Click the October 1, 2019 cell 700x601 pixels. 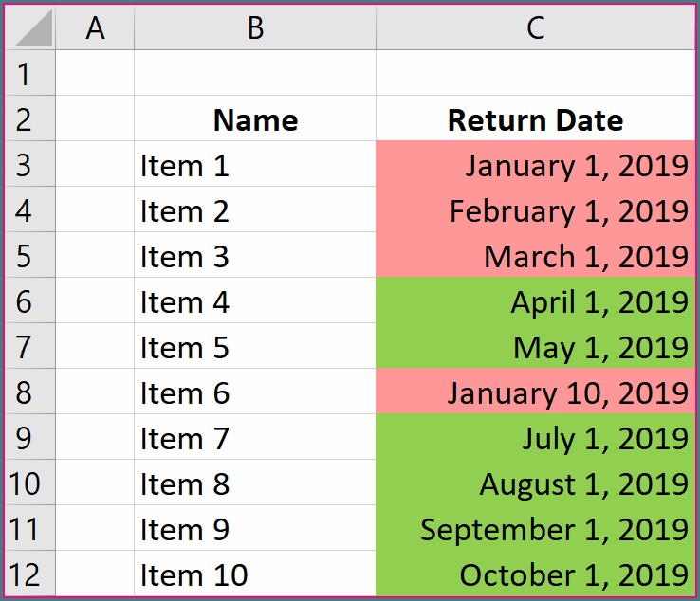[535, 574]
